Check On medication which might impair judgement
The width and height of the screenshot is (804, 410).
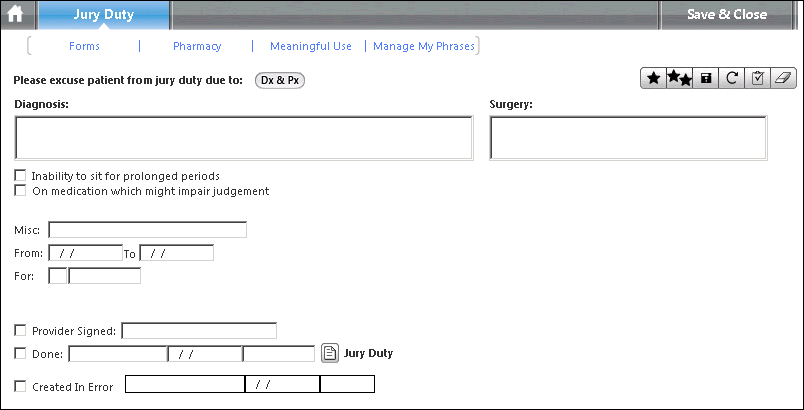[20, 191]
